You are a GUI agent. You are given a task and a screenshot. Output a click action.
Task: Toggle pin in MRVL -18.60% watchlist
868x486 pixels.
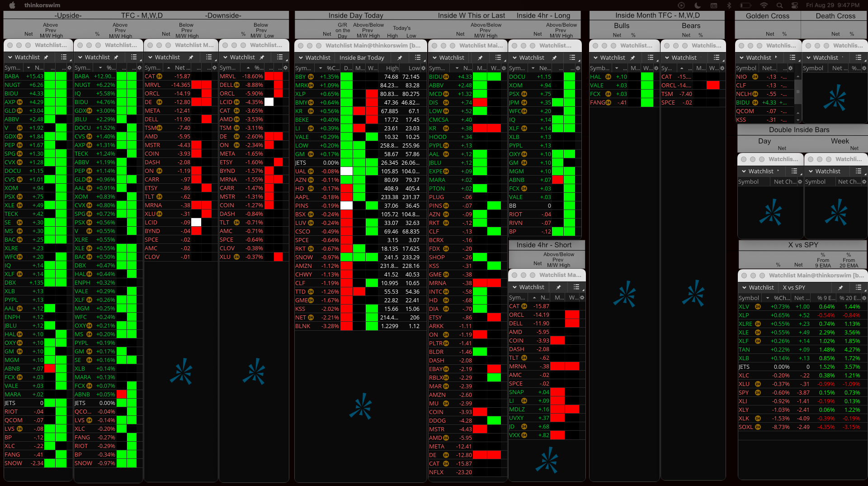pos(262,57)
